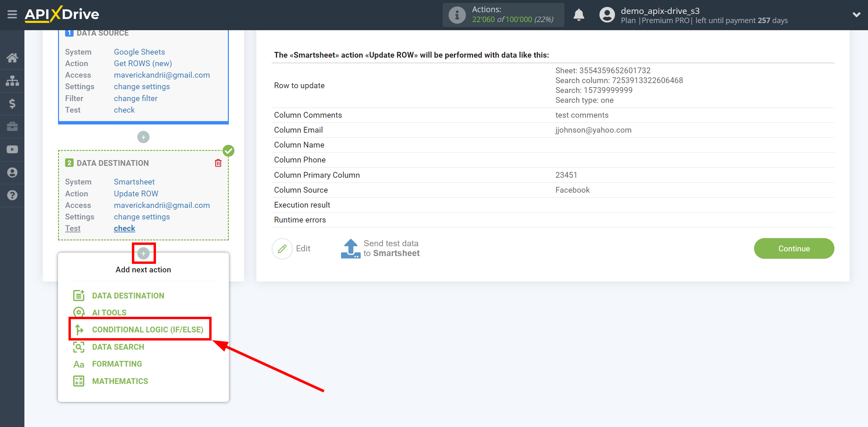Open Get ROWS (new) action link
Screen dimensions: 868x427
tap(143, 63)
